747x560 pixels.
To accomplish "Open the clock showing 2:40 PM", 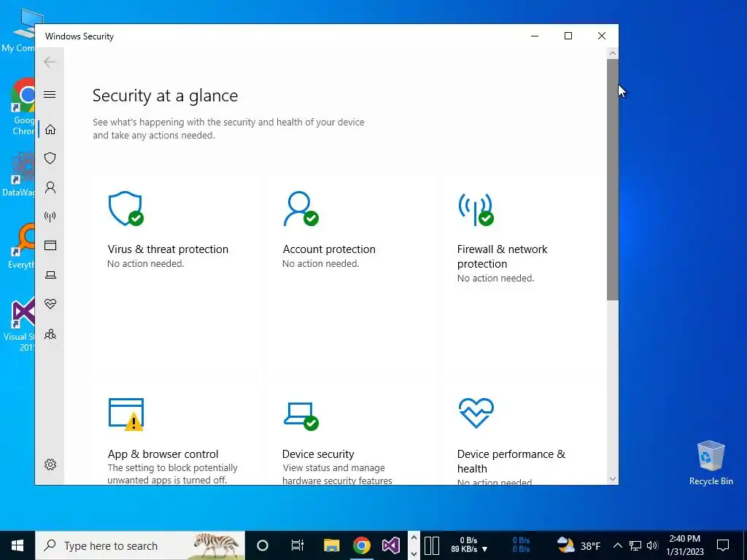I will pos(685,545).
